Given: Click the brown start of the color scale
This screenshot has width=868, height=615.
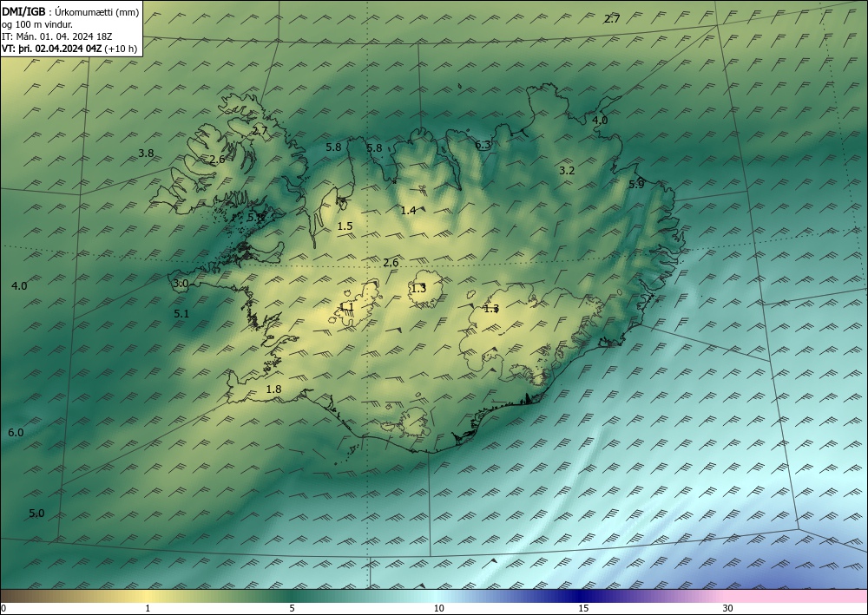Looking at the screenshot, I should point(16,596).
